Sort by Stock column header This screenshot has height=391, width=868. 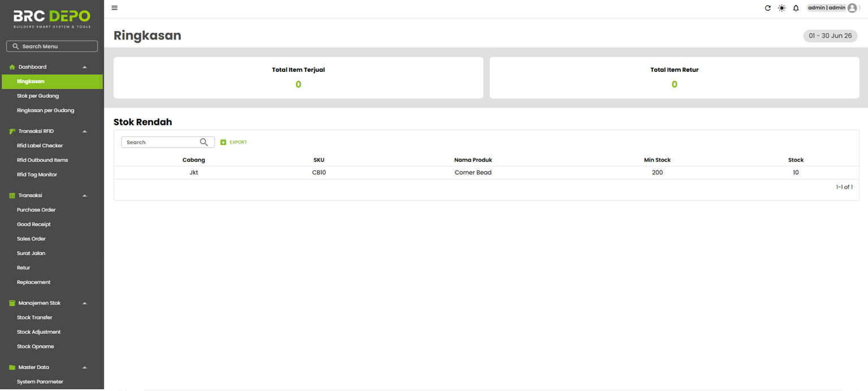796,160
